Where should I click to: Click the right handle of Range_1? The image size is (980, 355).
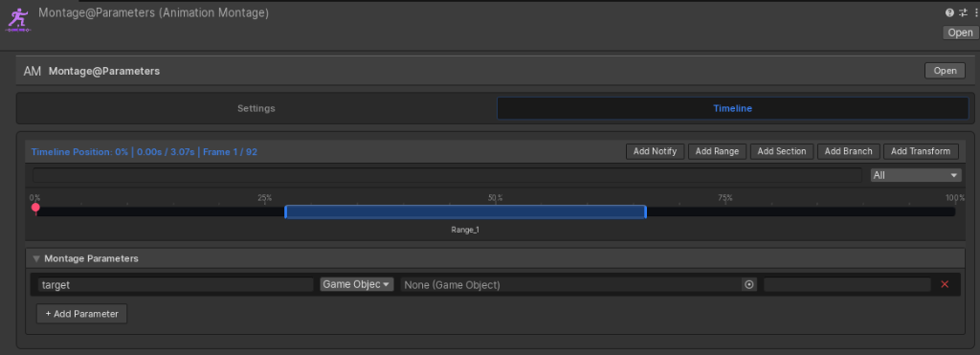point(646,211)
